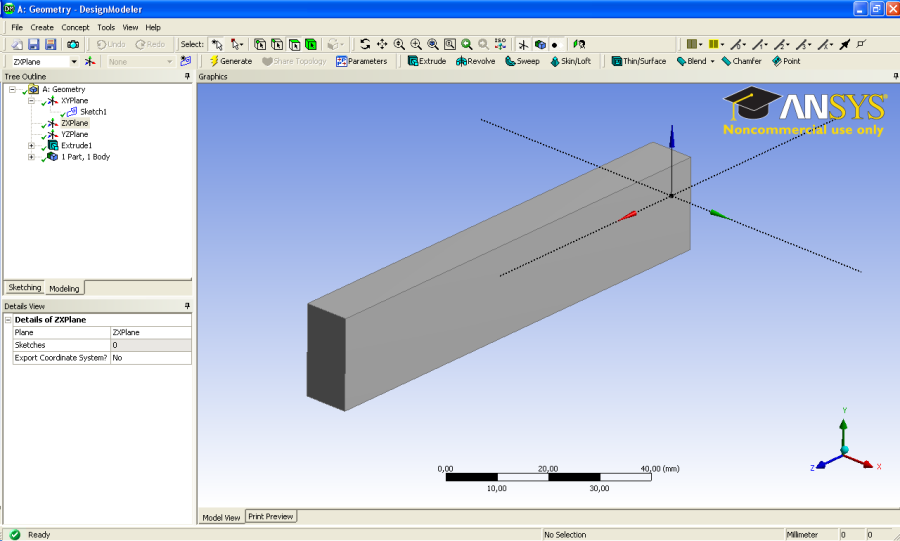Open the View menu
900x541 pixels.
point(130,28)
